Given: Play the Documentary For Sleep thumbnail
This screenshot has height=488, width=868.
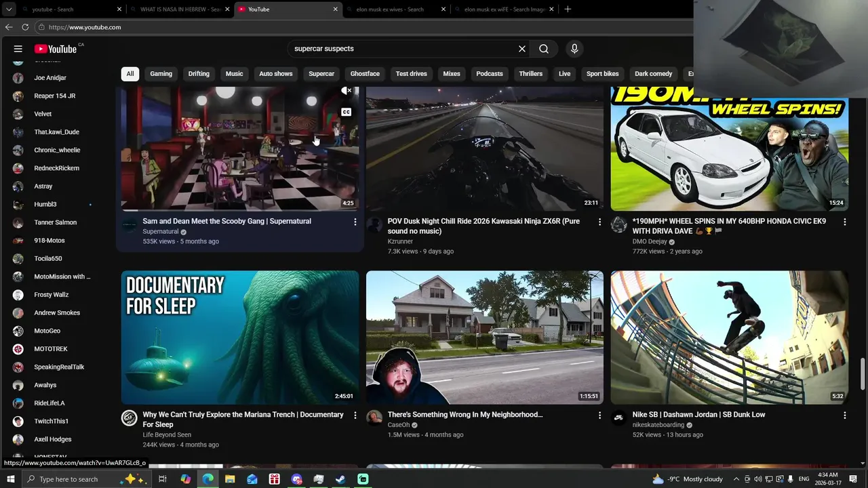Looking at the screenshot, I should 240,338.
